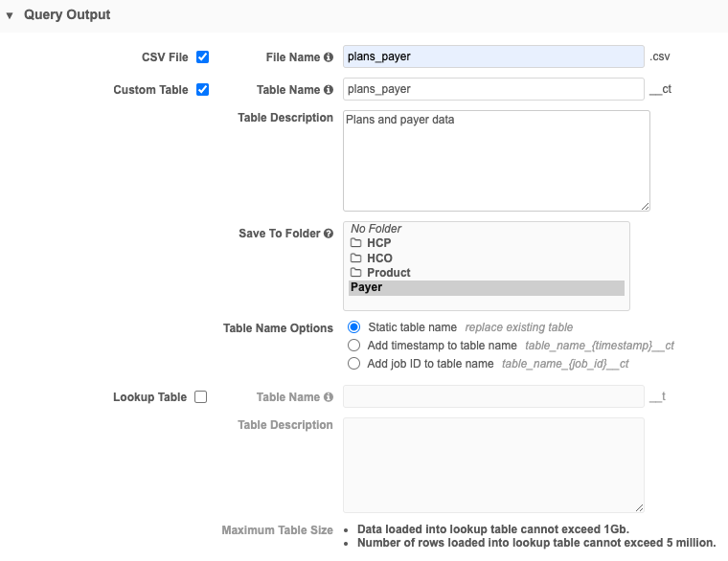Click the Custom Table Name info icon
728x561 pixels.
(329, 90)
